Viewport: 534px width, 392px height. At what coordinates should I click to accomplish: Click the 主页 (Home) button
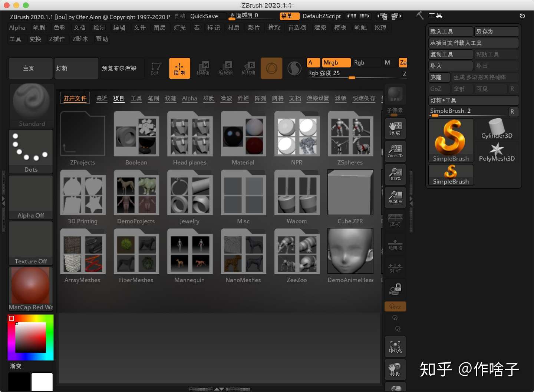coord(30,68)
